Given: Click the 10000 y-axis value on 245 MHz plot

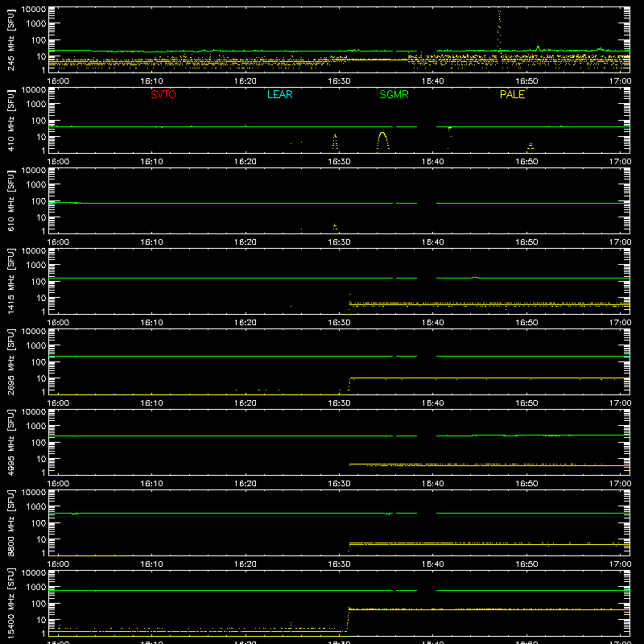Looking at the screenshot, I should (34, 10).
